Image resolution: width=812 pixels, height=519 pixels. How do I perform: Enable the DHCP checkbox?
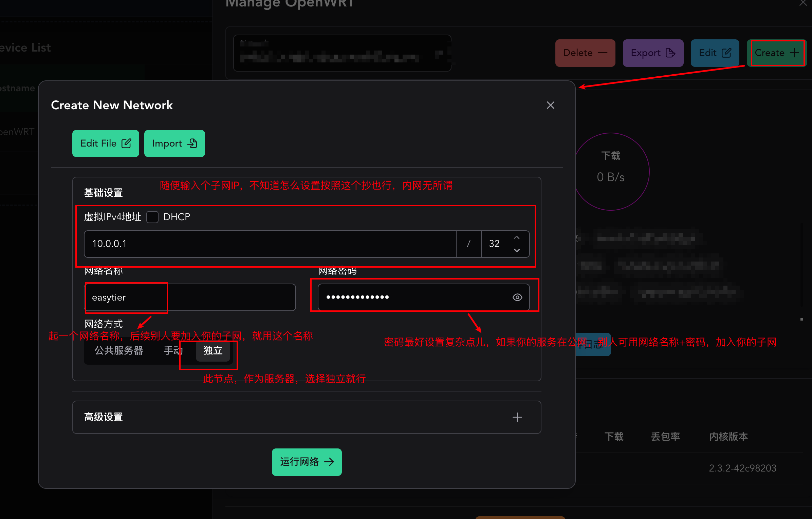(x=152, y=217)
